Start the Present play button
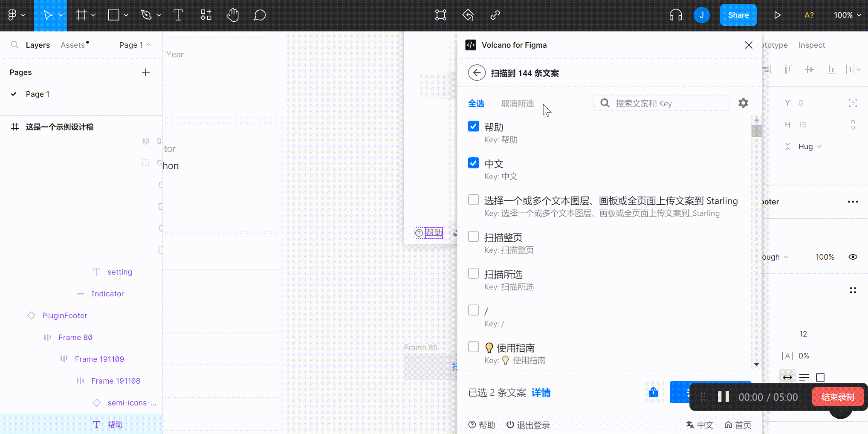This screenshot has height=434, width=868. point(777,15)
